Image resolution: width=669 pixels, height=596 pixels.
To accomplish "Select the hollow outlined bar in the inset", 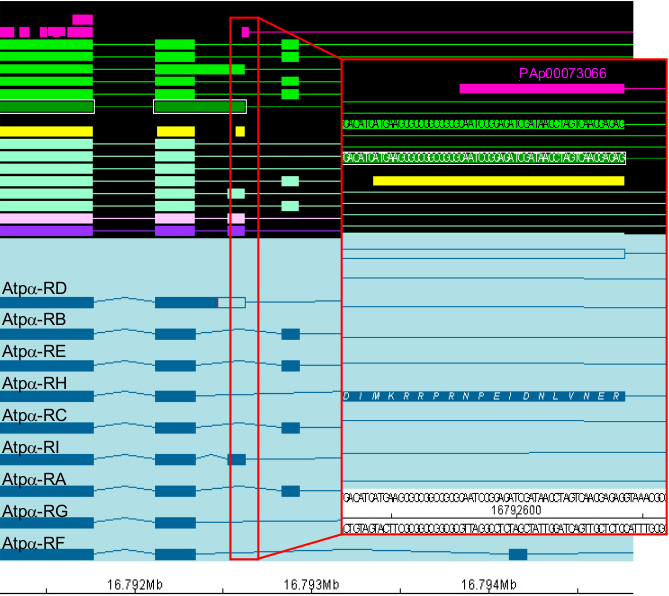I will [484, 254].
